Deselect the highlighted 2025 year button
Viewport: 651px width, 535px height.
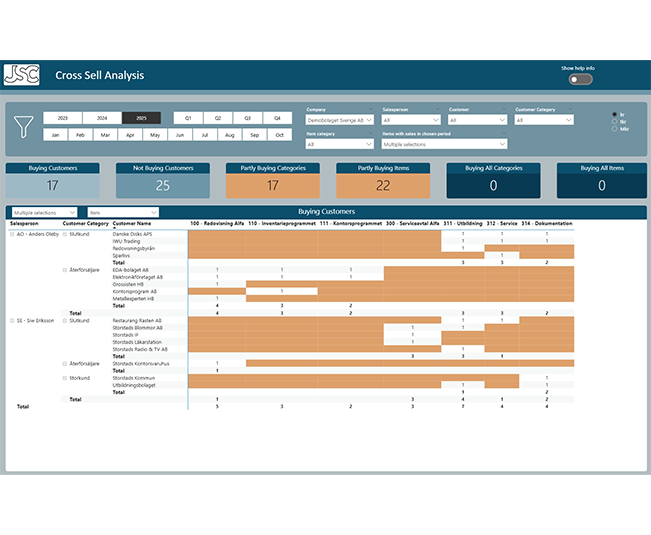[x=141, y=118]
